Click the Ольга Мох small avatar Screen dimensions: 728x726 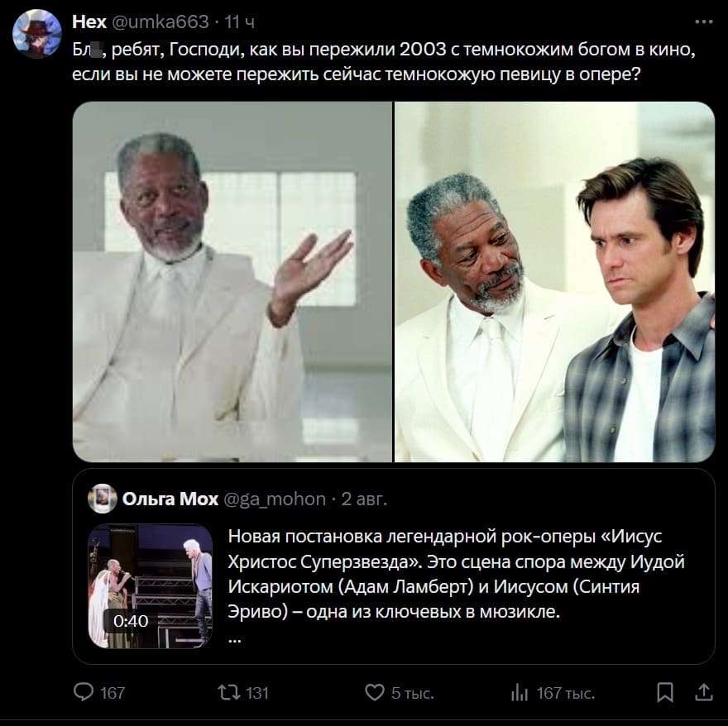click(x=103, y=499)
